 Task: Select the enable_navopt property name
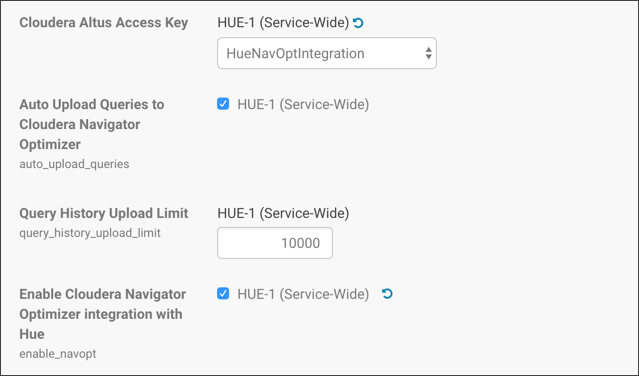coord(58,354)
